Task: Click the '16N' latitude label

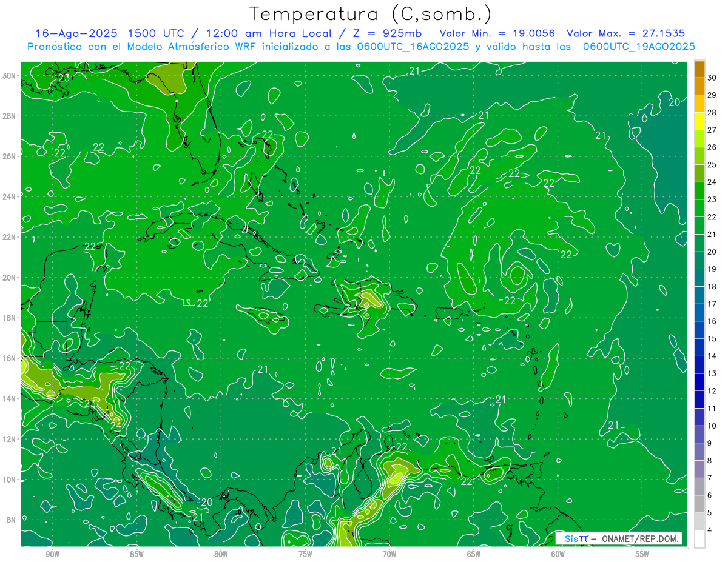Action: pyautogui.click(x=10, y=358)
